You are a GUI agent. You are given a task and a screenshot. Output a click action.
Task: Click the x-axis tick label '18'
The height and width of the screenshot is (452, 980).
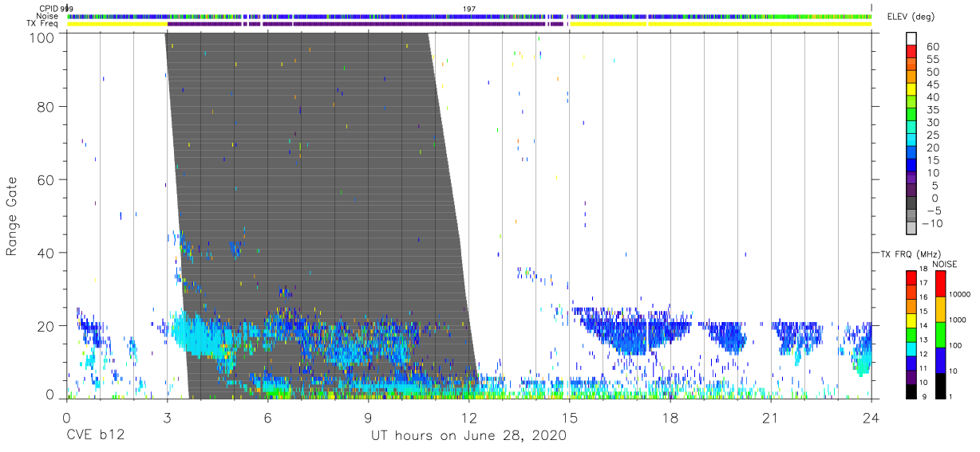coord(670,418)
